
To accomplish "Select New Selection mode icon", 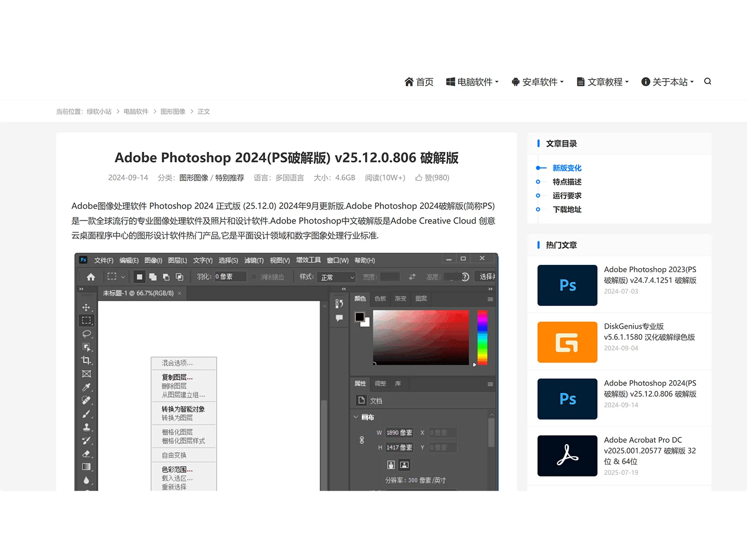I will click(139, 277).
